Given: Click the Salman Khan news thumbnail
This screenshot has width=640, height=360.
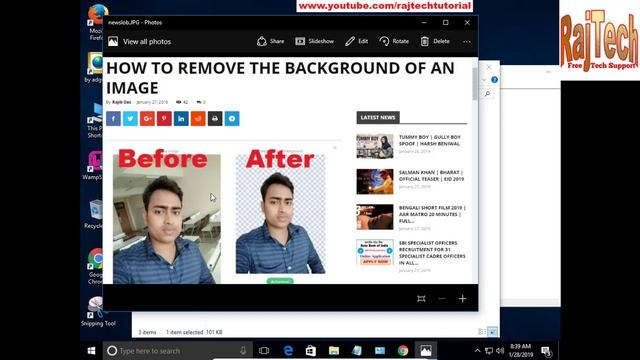Looking at the screenshot, I should pyautogui.click(x=375, y=182).
